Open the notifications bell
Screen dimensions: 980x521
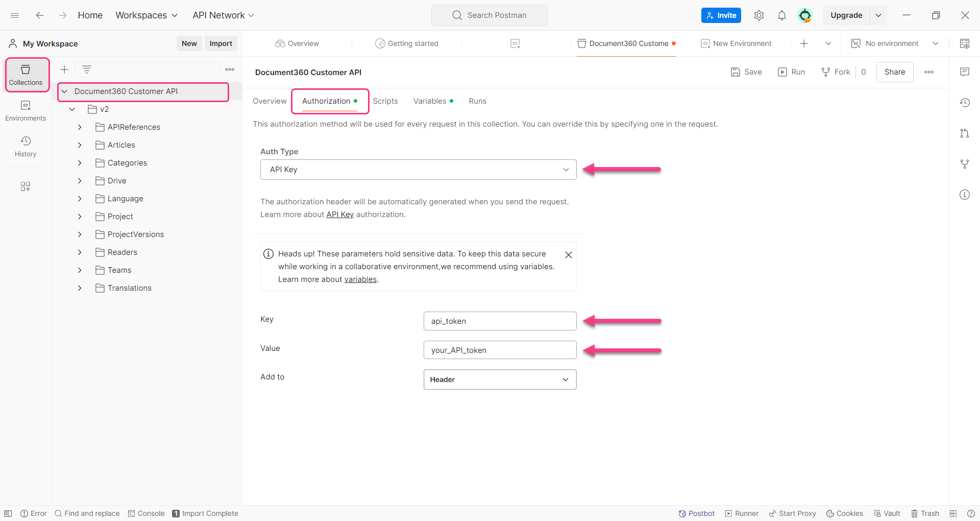(x=782, y=15)
